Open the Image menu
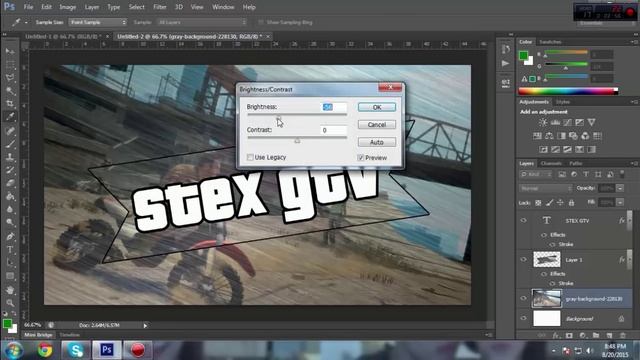 [x=67, y=7]
